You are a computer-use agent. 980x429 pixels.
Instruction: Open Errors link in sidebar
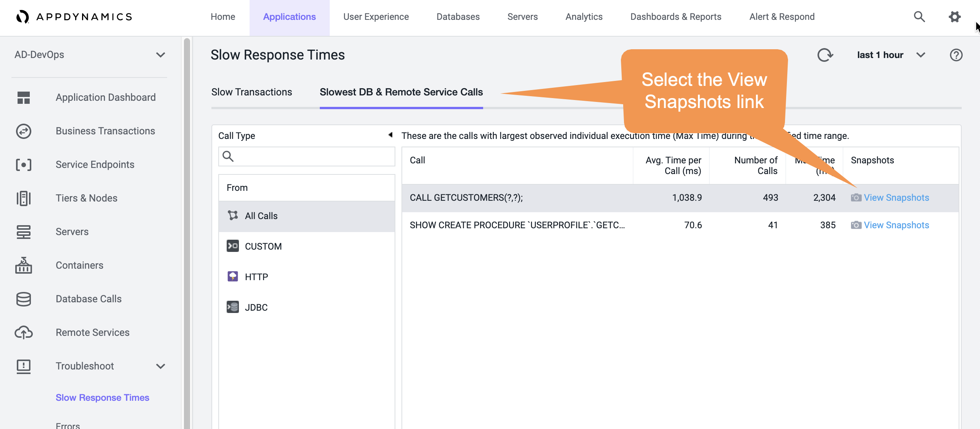pos(68,425)
